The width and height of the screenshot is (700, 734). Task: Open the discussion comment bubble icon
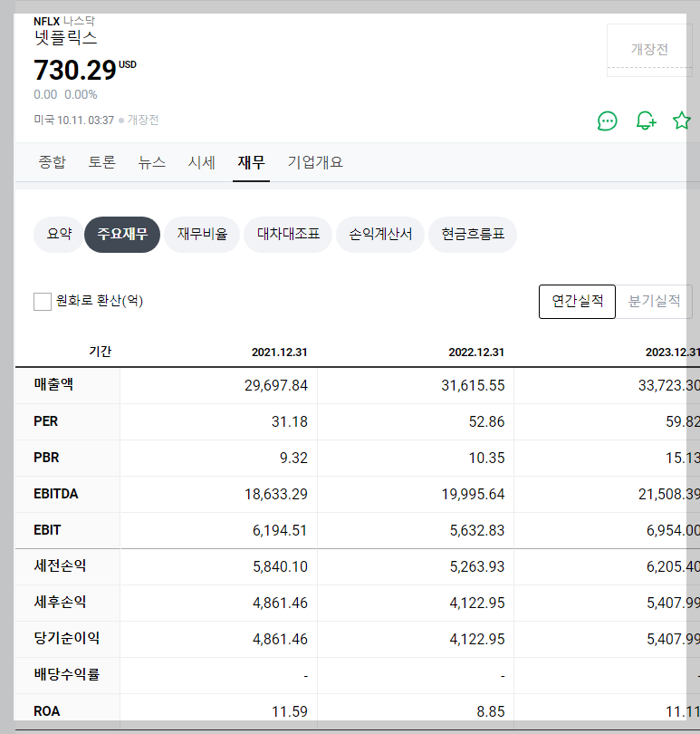pos(608,120)
